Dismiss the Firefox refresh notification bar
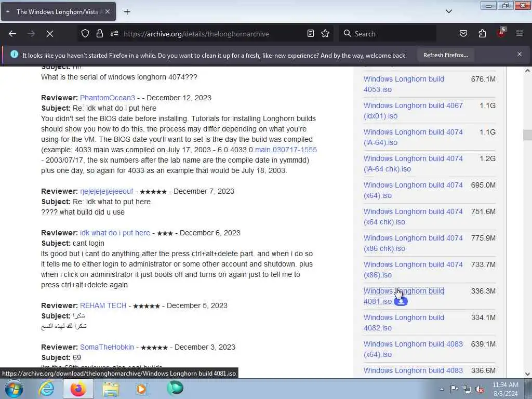Viewport: 532px width, 399px height. (x=520, y=54)
